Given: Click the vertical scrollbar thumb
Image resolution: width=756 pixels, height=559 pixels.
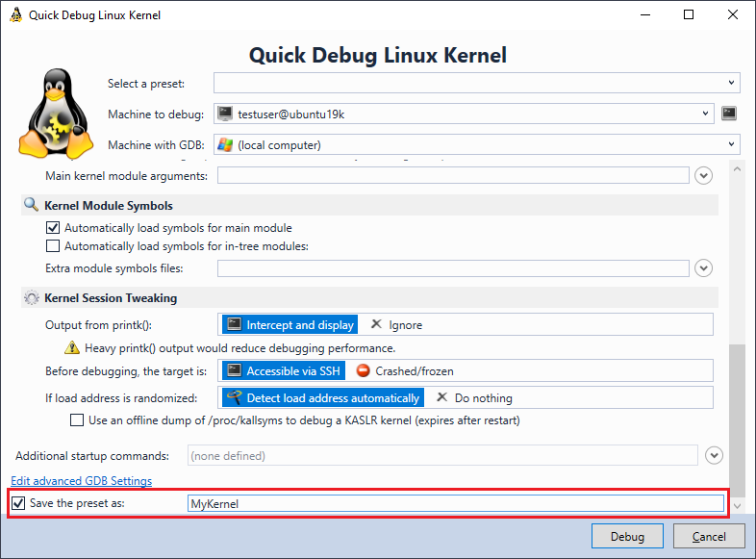Looking at the screenshot, I should coord(737,419).
